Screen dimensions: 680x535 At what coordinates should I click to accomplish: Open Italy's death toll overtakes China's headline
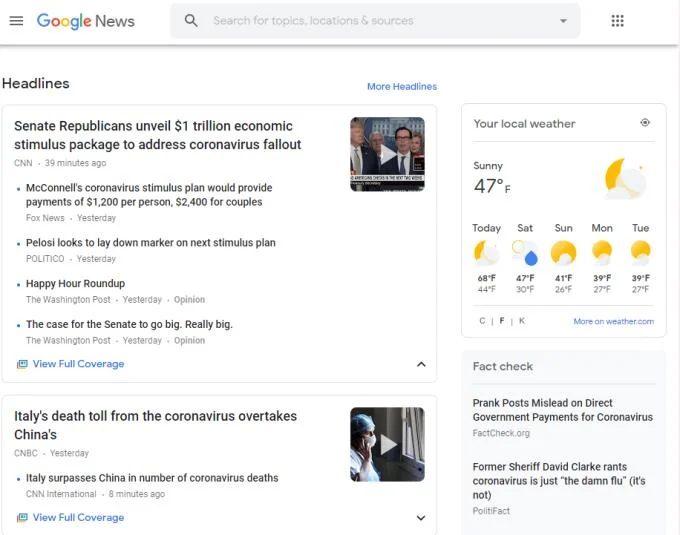[155, 425]
